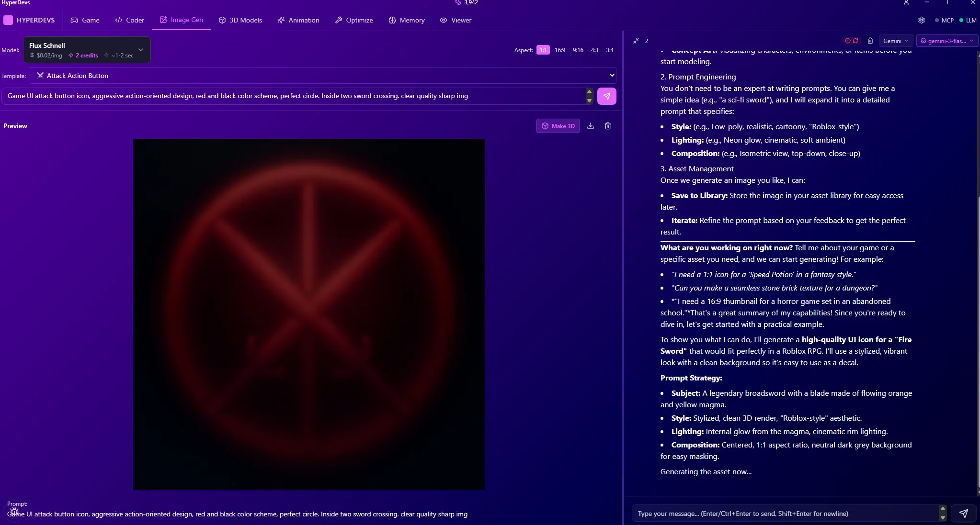Expand the Flux Schnell model dropdown
Image resolution: width=980 pixels, height=525 pixels.
click(x=87, y=50)
